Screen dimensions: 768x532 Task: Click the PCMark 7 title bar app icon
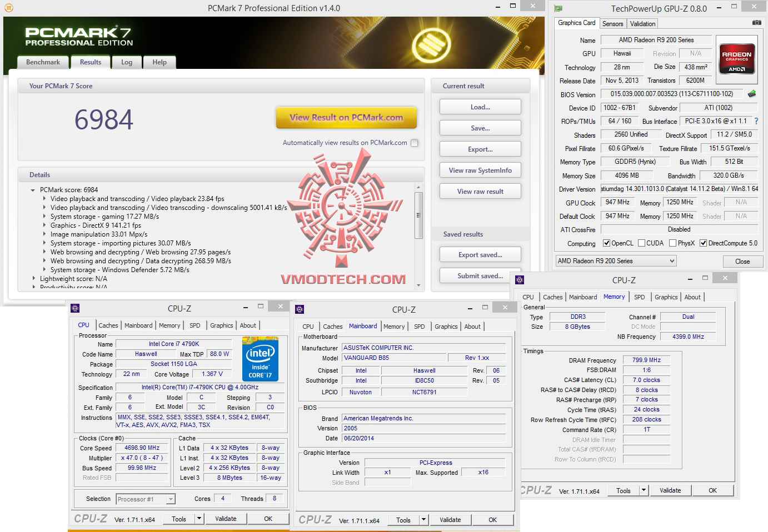coord(8,8)
